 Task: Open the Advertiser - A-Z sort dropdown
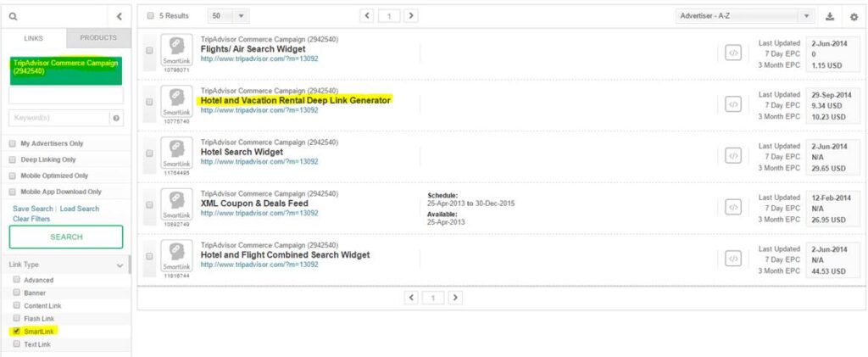point(745,16)
